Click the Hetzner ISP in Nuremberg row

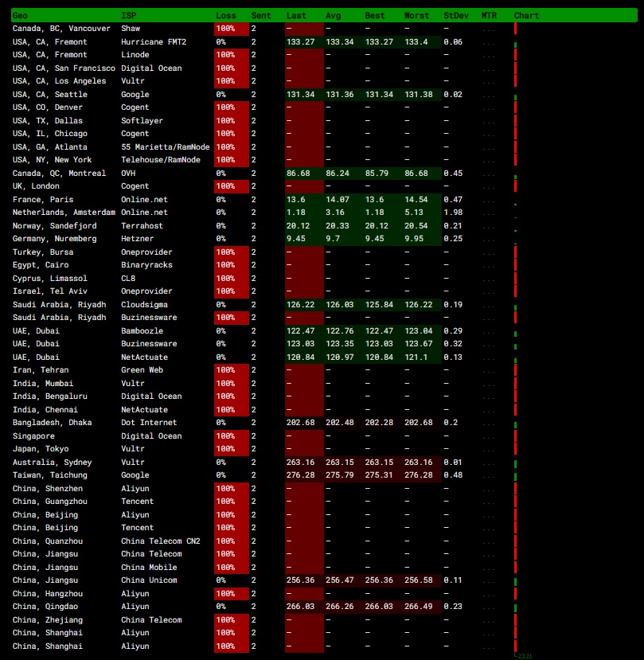(137, 239)
